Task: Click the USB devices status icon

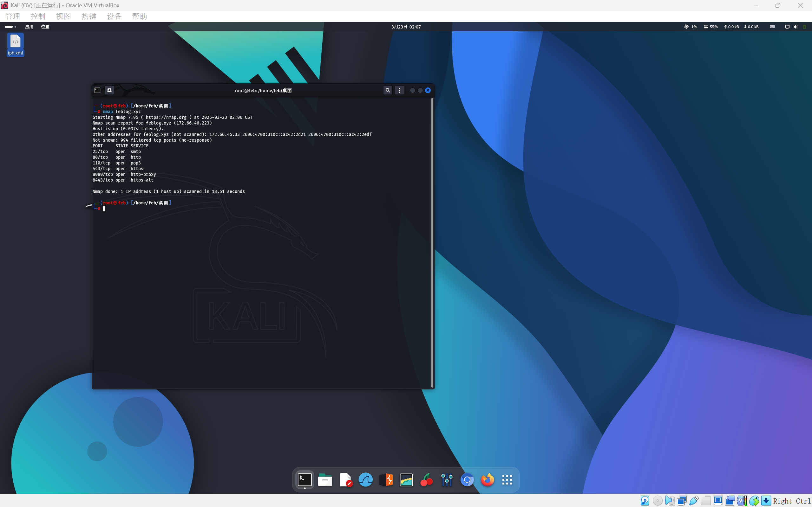Action: 694,501
